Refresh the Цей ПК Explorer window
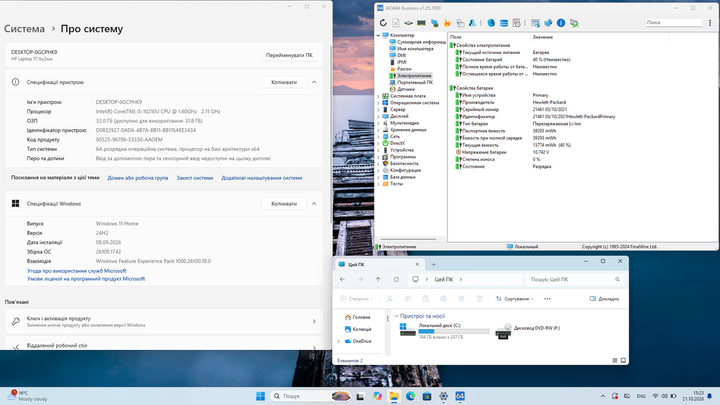 pyautogui.click(x=396, y=279)
